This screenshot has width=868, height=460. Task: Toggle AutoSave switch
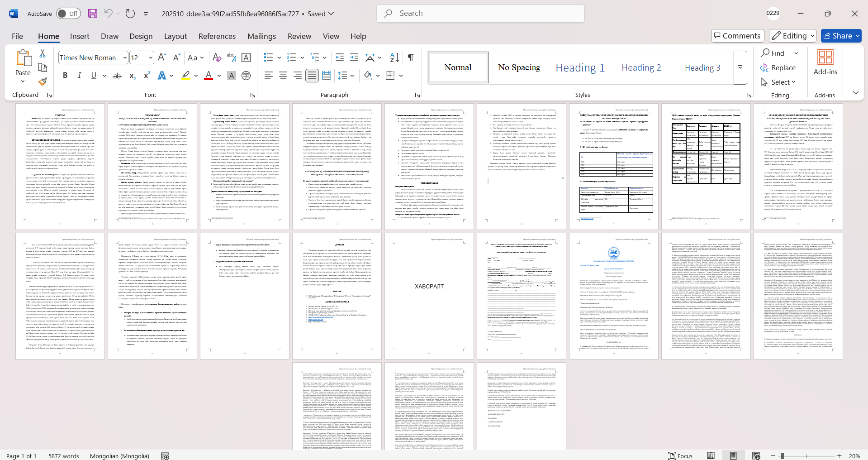68,14
